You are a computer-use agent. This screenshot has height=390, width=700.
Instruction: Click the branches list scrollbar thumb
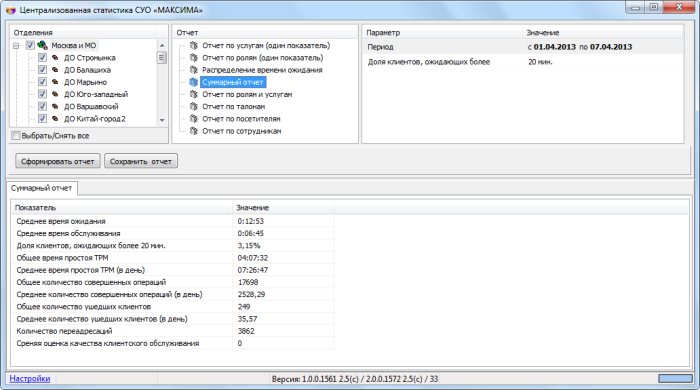point(162,58)
